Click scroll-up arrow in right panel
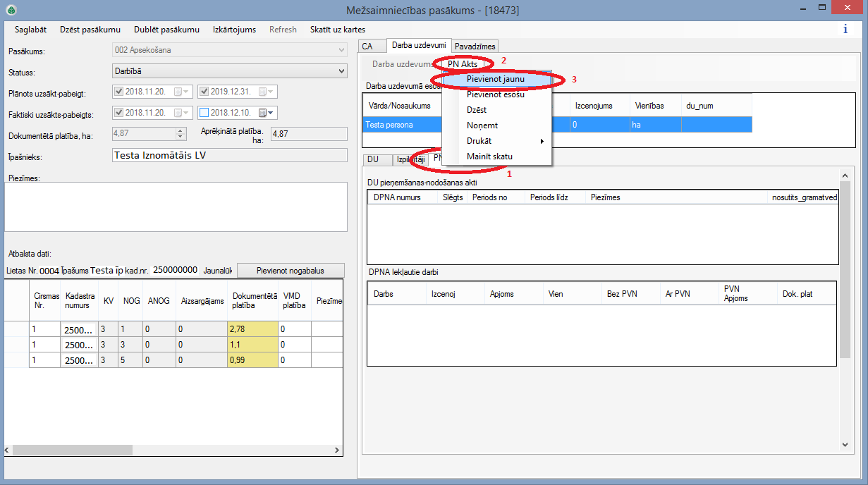Viewport: 868px width, 485px height. tap(845, 176)
